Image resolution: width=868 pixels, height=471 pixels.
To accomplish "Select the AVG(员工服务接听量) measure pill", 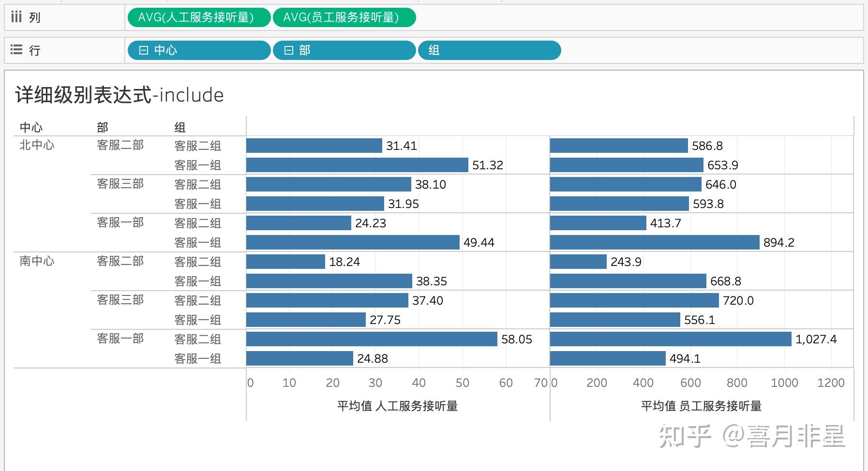I will pyautogui.click(x=344, y=17).
